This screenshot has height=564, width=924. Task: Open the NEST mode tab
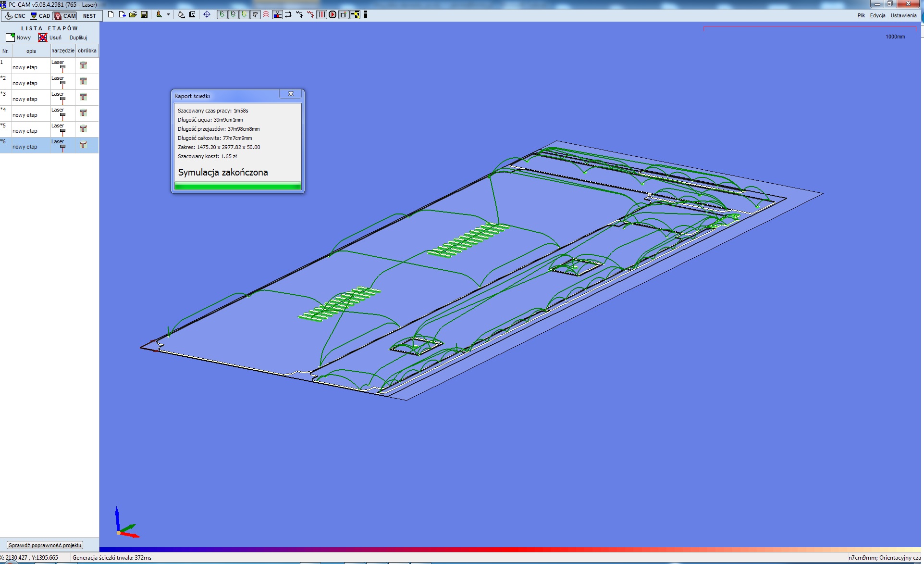click(x=89, y=15)
